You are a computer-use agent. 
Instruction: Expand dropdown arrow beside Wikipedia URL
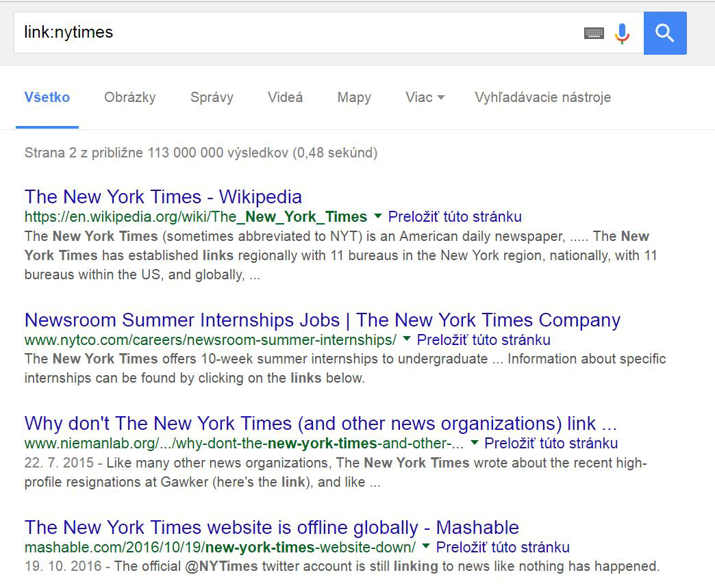click(377, 216)
